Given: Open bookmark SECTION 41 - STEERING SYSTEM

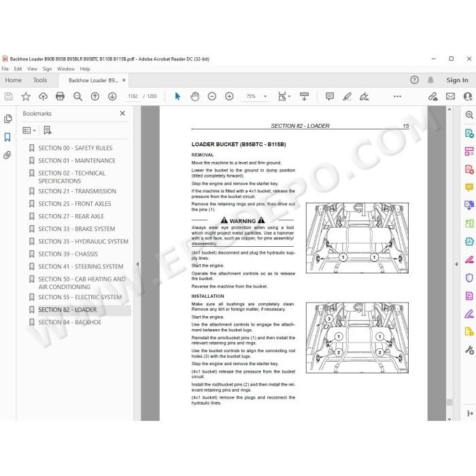Looking at the screenshot, I should click(81, 267).
